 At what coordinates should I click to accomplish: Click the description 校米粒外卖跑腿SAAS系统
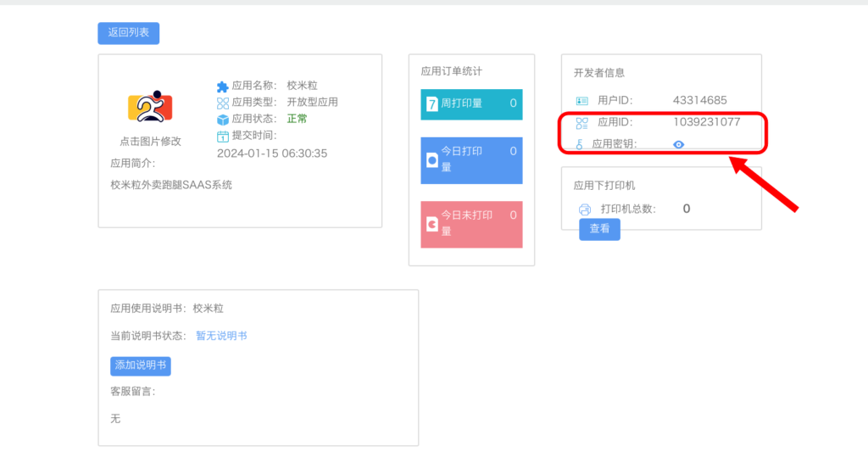coord(171,185)
